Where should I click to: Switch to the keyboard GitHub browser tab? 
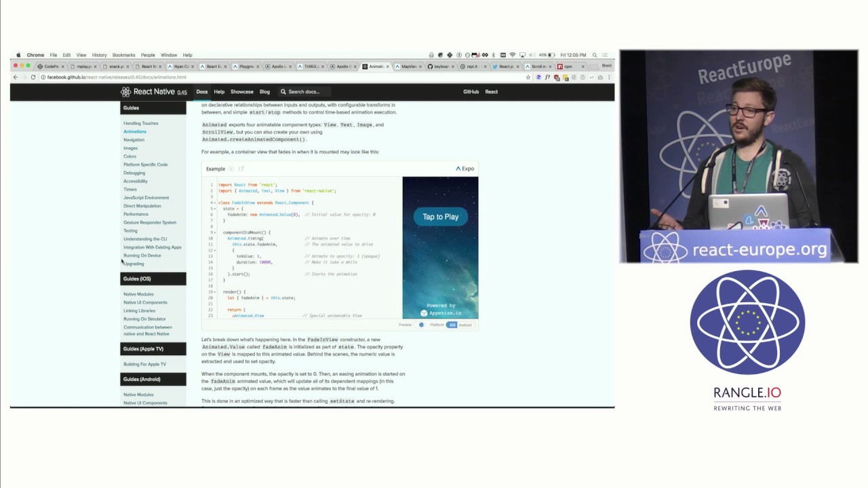click(x=441, y=66)
